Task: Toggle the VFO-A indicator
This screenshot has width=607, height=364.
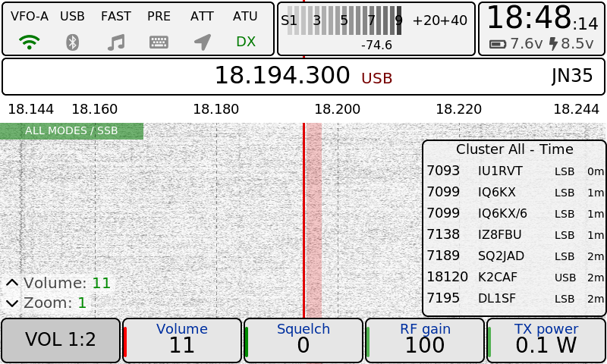Action: click(30, 16)
